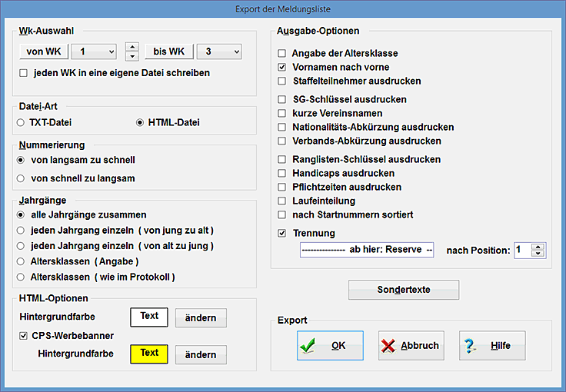Choose 'von schnell zu langsam' numbering
This screenshot has width=566, height=392.
(x=21, y=178)
